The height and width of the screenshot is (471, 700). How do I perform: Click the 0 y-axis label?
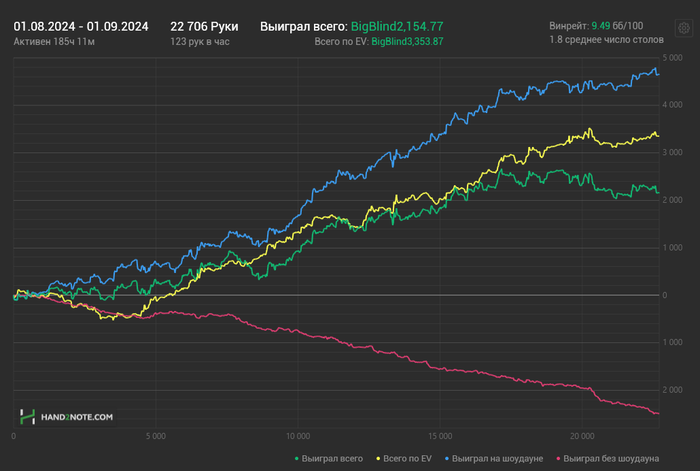(665, 295)
